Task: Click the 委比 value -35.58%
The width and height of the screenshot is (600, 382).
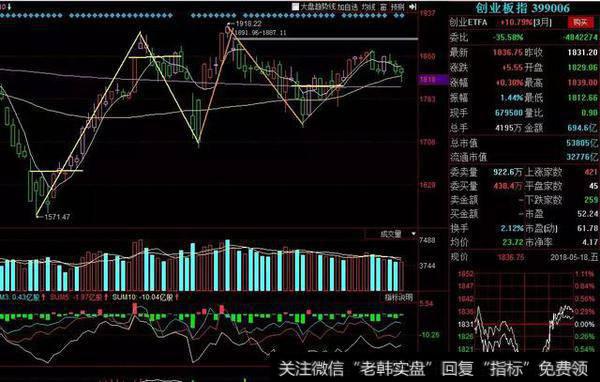Action: (508, 38)
